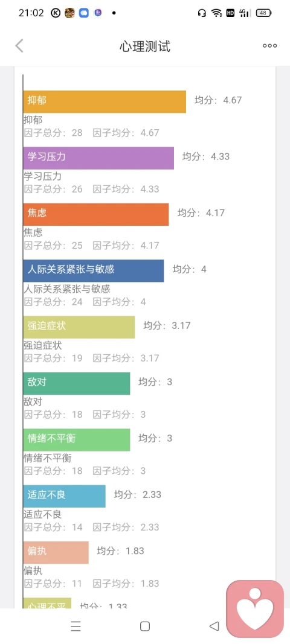290x644 pixels.
Task: Tap the blue 人际关系紧张与敏感 bar
Action: click(94, 270)
